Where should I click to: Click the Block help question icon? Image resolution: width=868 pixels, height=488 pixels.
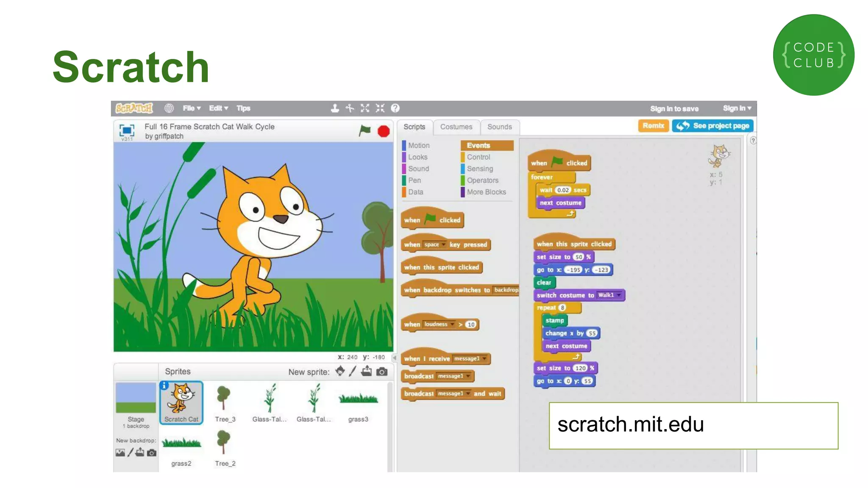[x=395, y=108]
